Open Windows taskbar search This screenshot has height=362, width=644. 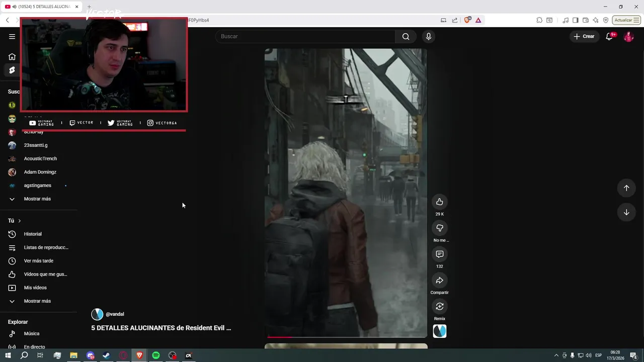click(x=24, y=355)
